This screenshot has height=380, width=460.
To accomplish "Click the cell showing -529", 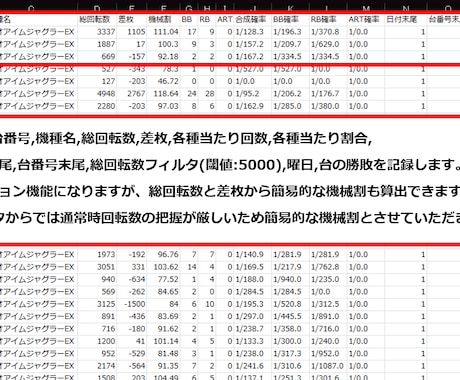I will tap(132, 354).
